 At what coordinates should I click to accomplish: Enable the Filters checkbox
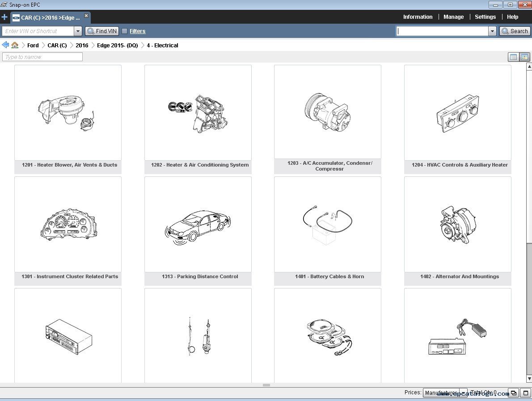click(125, 31)
